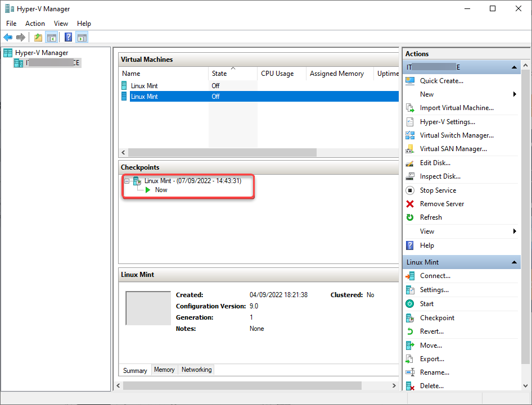The width and height of the screenshot is (532, 405).
Task: Click the Start action link
Action: pyautogui.click(x=426, y=304)
